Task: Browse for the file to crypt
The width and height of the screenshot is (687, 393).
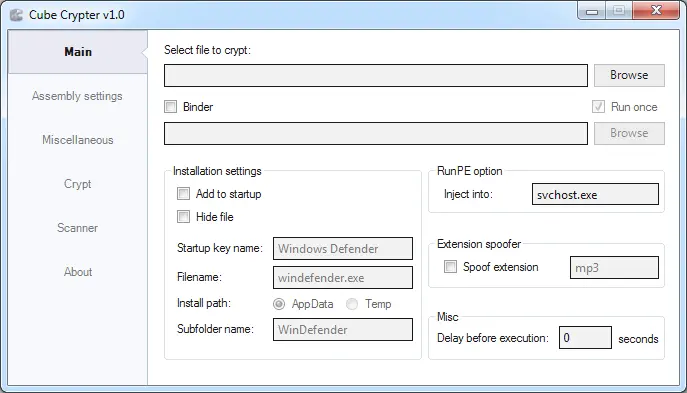Action: [629, 75]
